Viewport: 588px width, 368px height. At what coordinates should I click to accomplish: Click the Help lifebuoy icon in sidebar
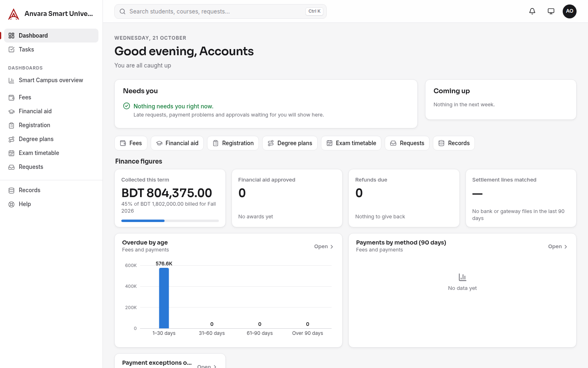point(11,204)
